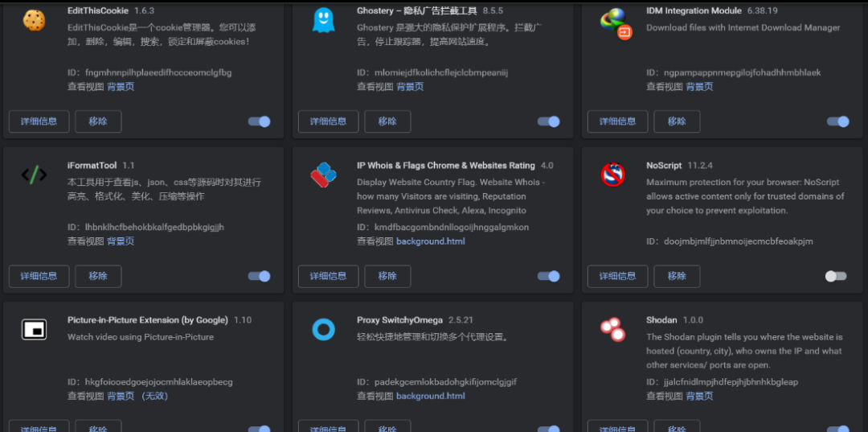Open 详细信息 for EditThisCookie
Viewport: 868px width, 432px height.
[39, 121]
